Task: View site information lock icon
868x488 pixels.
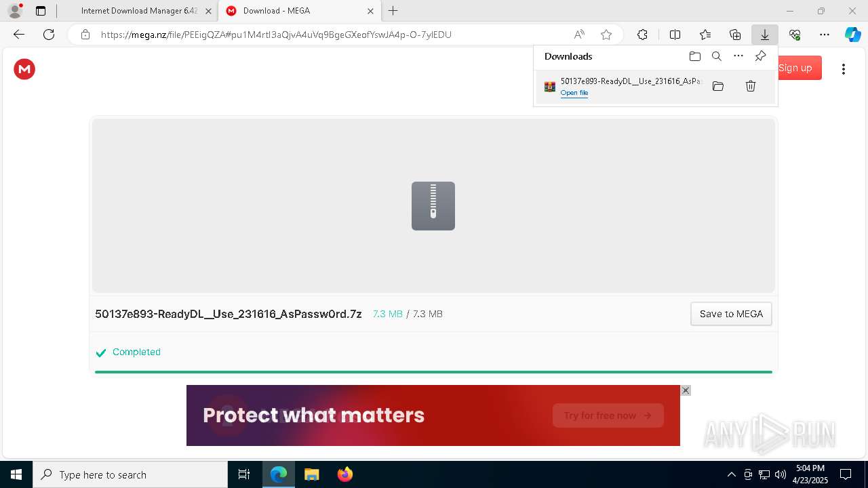Action: pos(85,35)
